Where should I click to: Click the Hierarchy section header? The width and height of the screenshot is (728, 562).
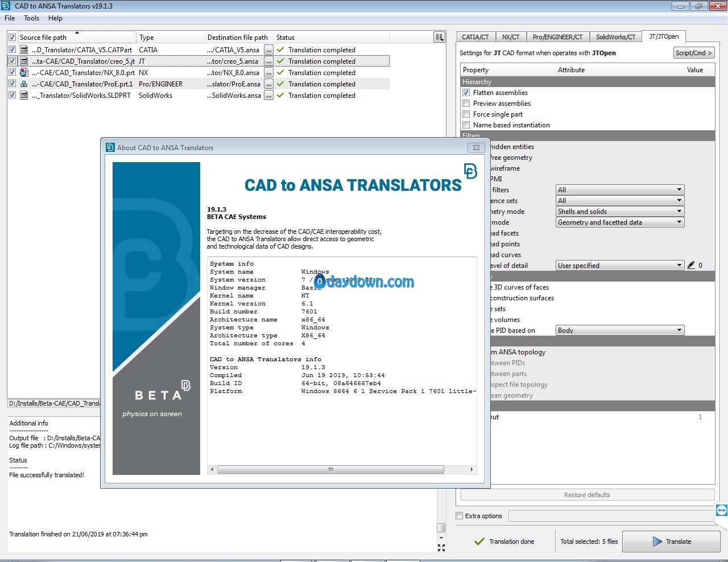click(x=588, y=82)
